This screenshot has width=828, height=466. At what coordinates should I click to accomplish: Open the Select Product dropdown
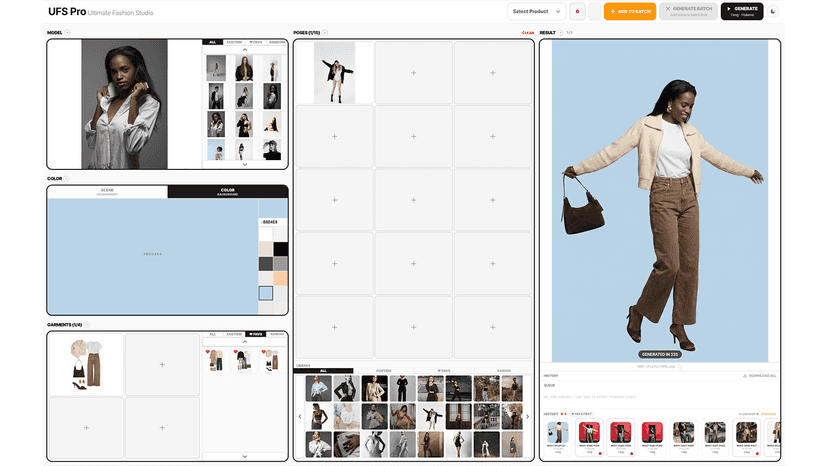[537, 11]
